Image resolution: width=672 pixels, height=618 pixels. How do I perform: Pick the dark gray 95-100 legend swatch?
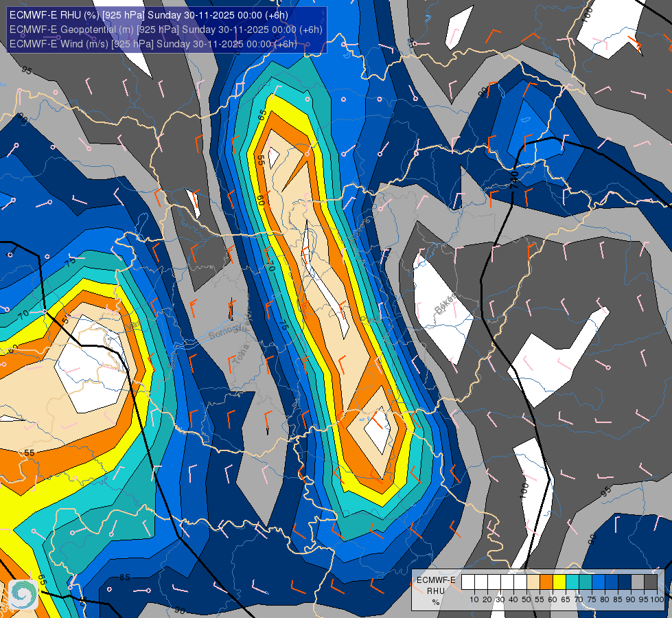pos(651,582)
